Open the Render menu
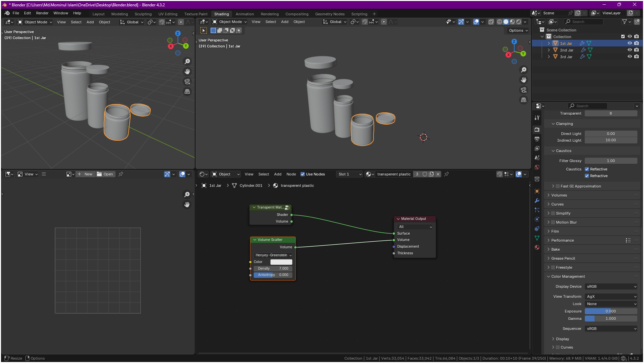 click(42, 13)
